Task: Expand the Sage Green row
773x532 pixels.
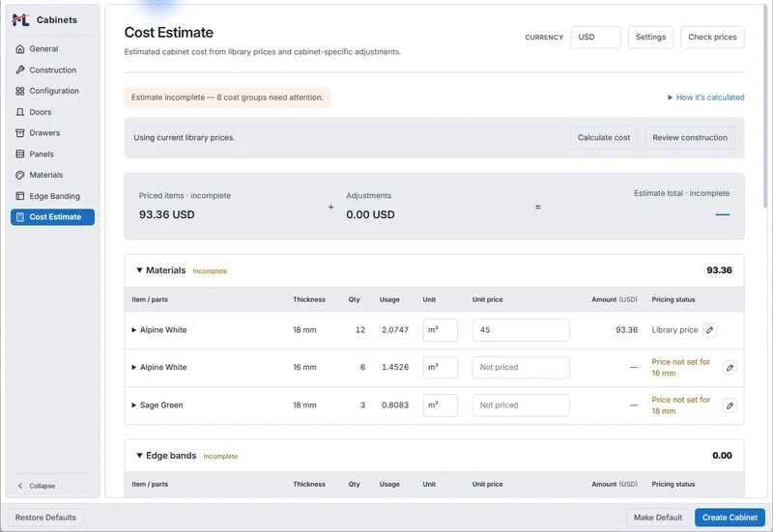Action: (133, 406)
